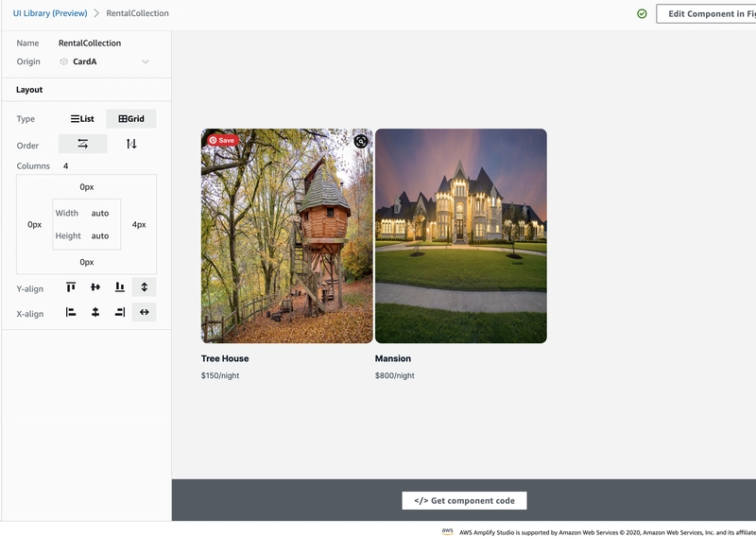The width and height of the screenshot is (756, 537).
Task: Click the Layout section header
Action: pos(29,90)
